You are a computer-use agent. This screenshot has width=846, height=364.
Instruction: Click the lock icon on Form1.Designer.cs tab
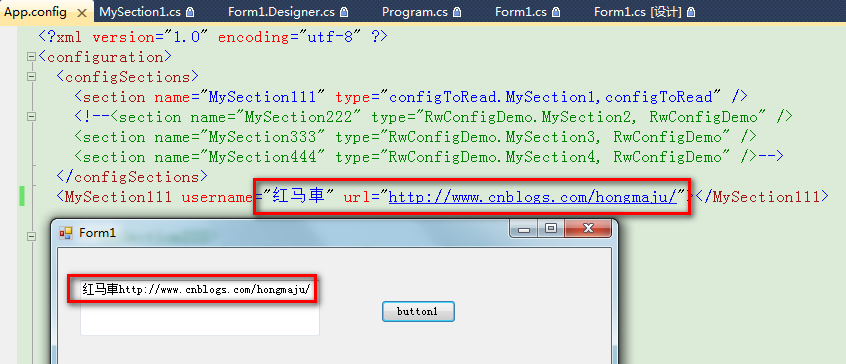coord(344,12)
